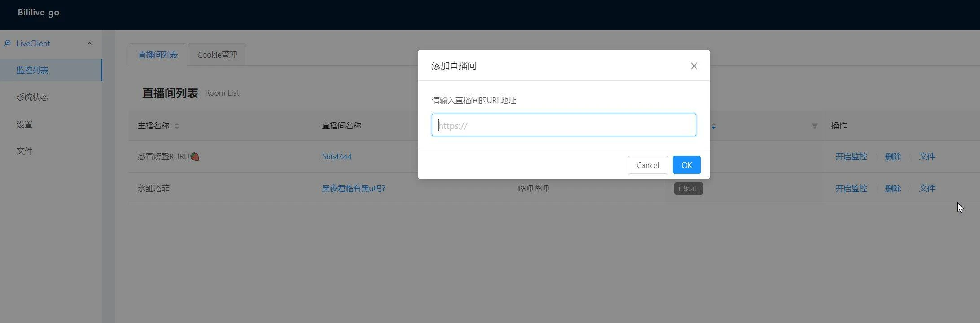Sort by 主播名称 column arrows
Image resolution: width=980 pixels, height=323 pixels.
177,126
